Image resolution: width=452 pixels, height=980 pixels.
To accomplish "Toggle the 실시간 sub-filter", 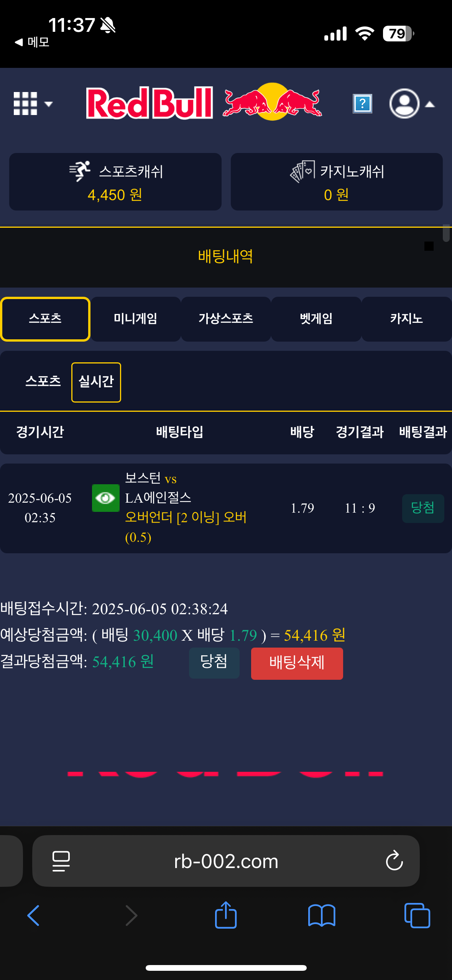I will [96, 382].
